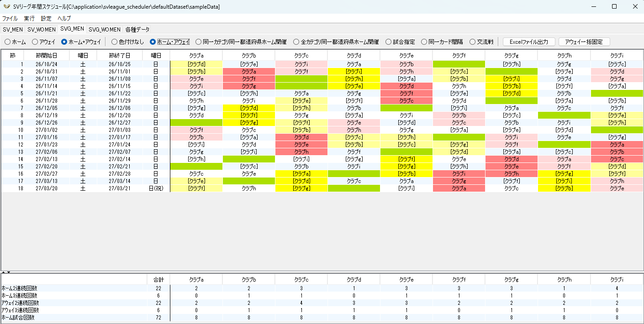Open the ファイル menu

click(10, 19)
